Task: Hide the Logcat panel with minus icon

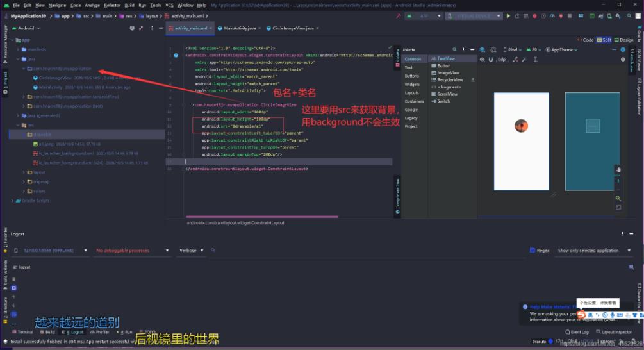Action: coord(631,234)
